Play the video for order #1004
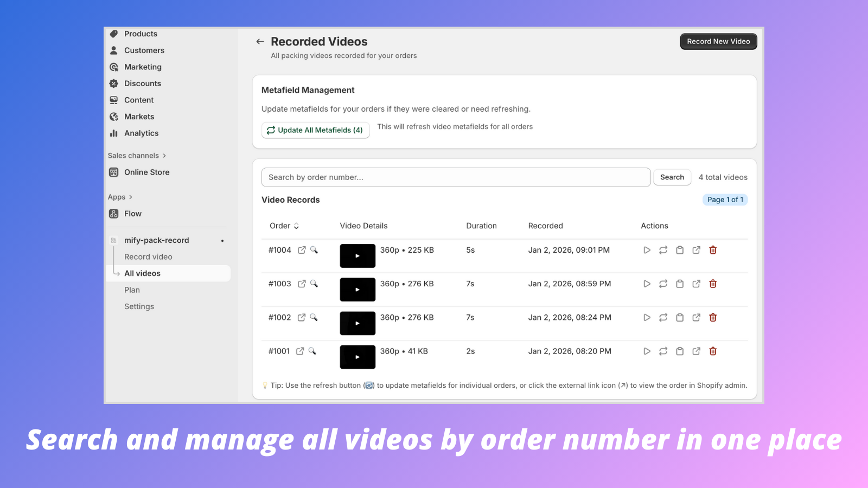This screenshot has width=868, height=488. tap(647, 250)
